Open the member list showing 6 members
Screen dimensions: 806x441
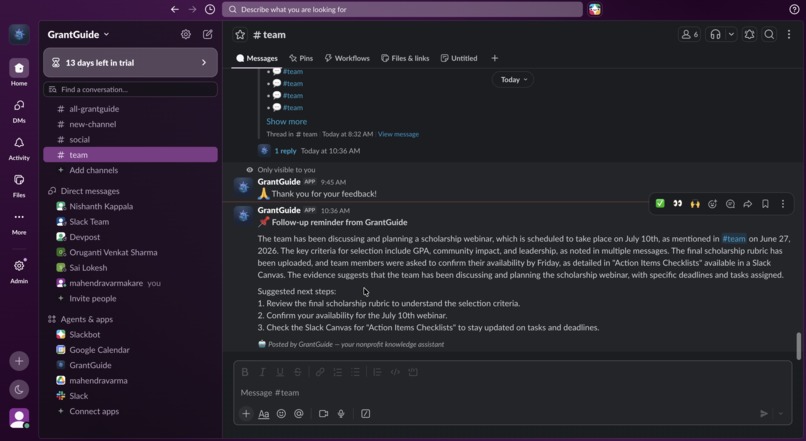coord(689,34)
